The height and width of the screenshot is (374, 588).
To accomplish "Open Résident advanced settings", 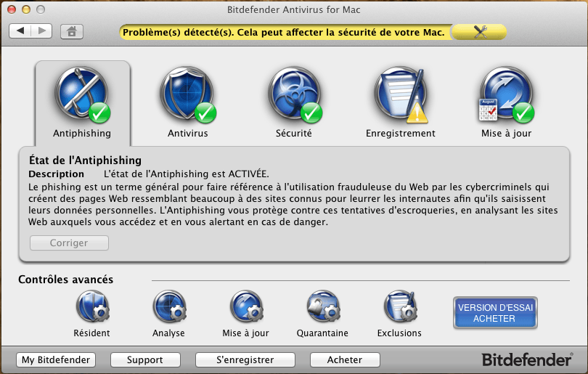I will click(x=91, y=308).
